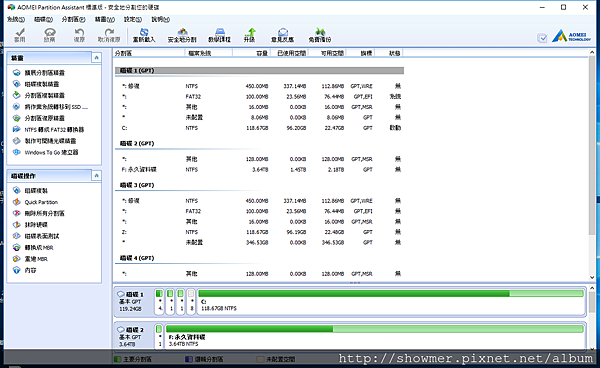Select the FAT32 100.00MB EFI row on Disk 1
The height and width of the screenshot is (368, 600).
[x=259, y=96]
